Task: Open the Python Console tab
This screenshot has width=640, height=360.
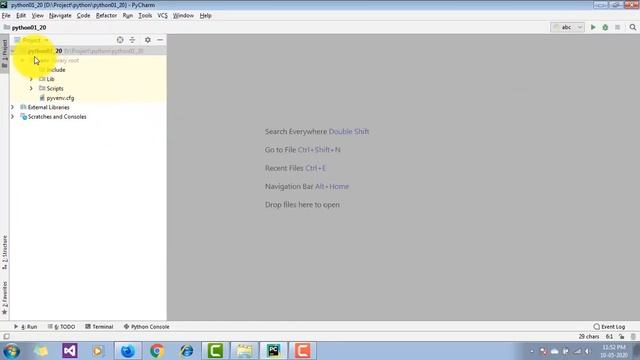Action: tap(147, 327)
